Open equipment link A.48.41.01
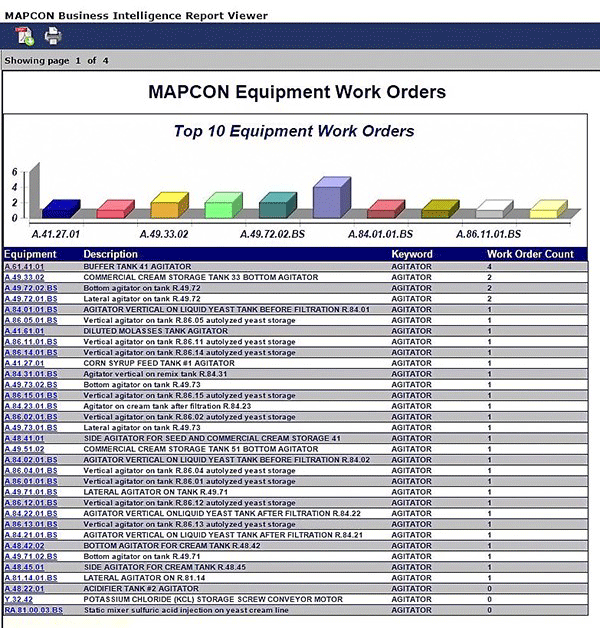This screenshot has width=600, height=628. pyautogui.click(x=25, y=438)
